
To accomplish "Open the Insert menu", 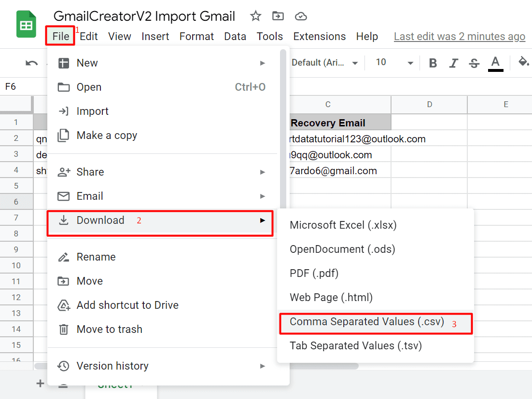I will tap(155, 36).
